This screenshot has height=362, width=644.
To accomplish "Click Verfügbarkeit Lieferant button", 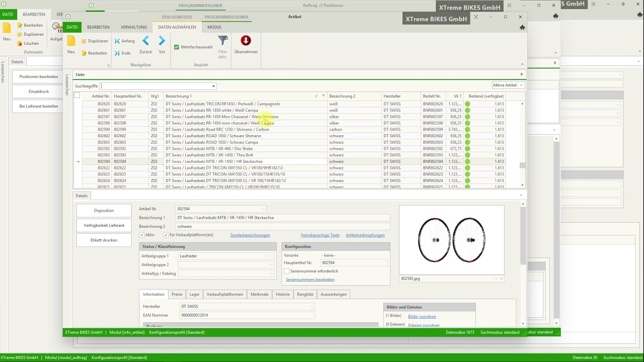I will click(104, 225).
